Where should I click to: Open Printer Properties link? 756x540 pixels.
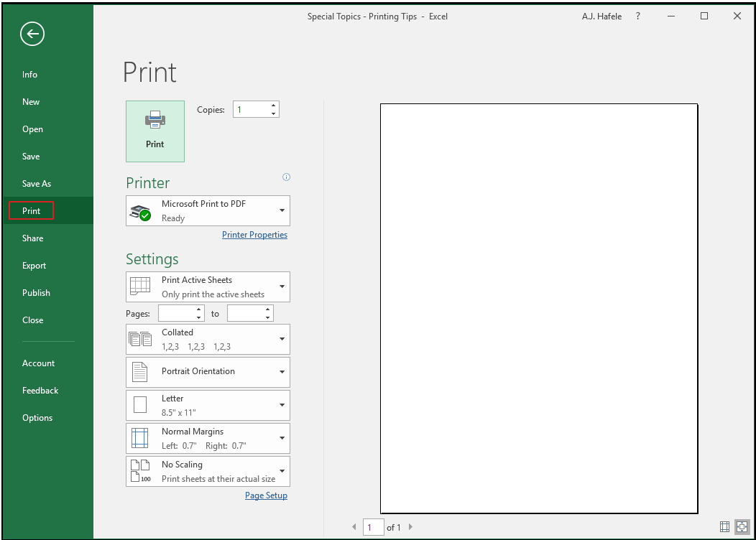click(x=254, y=235)
